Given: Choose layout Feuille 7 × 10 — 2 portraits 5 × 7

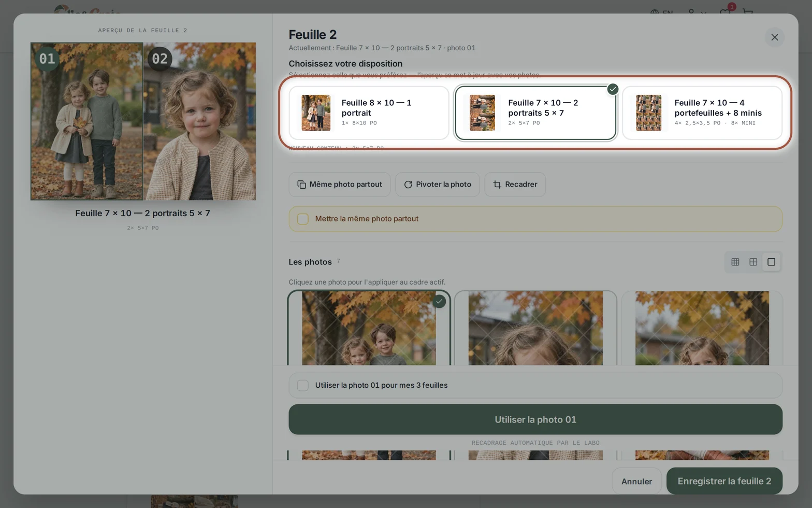Looking at the screenshot, I should click(x=535, y=112).
